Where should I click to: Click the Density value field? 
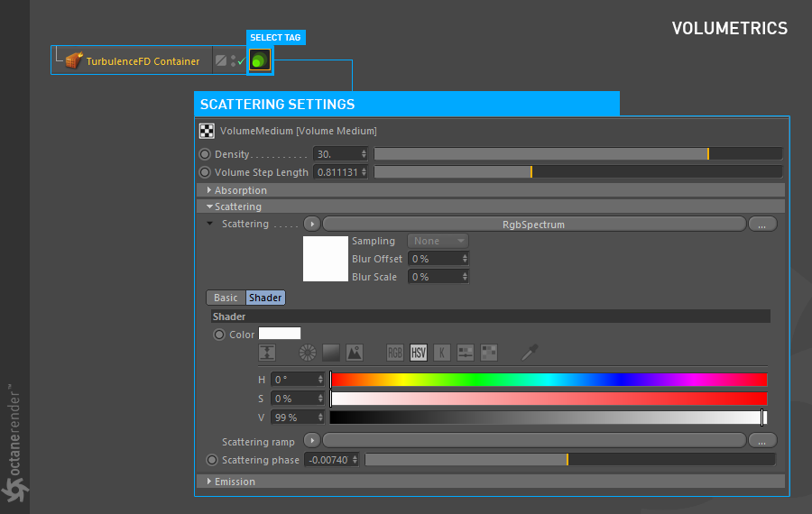[337, 154]
